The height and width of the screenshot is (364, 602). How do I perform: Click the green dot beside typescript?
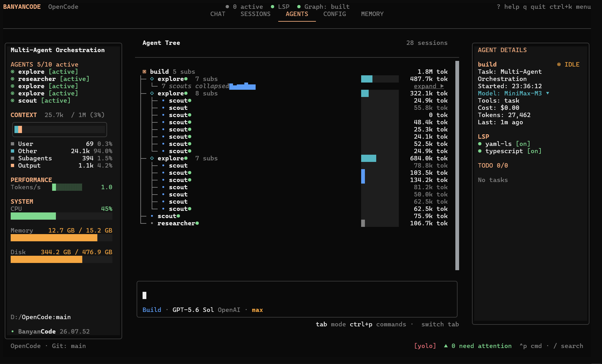coord(480,151)
